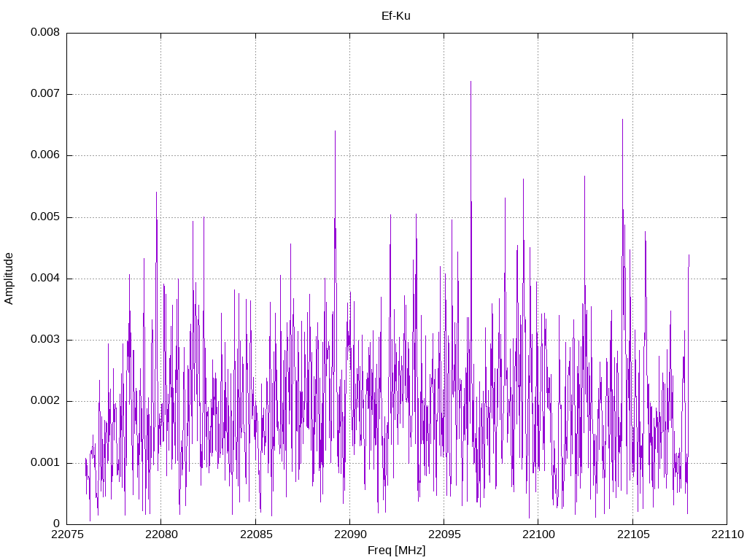Screen dimensions: 747x560
Task: Select the 0.004 amplitude tick label
Action: (44, 279)
